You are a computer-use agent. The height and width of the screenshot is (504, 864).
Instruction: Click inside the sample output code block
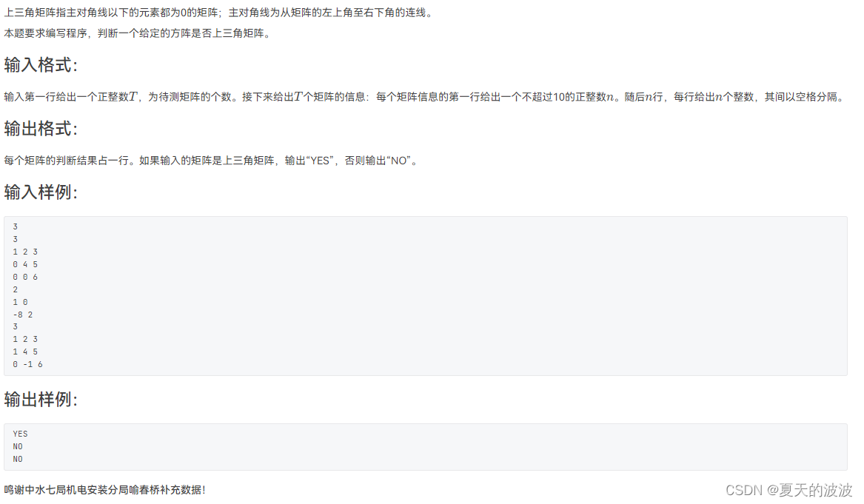point(426,447)
